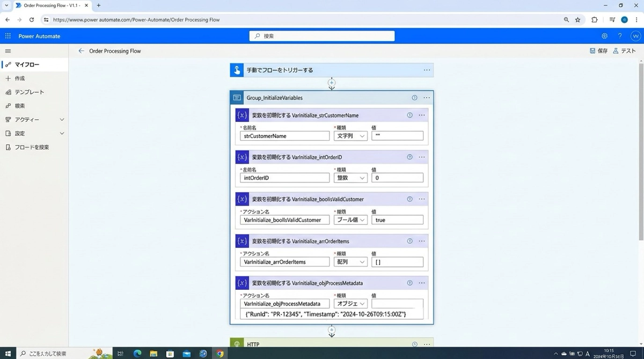
Task: Click the back arrow beside Order Processing Flow
Action: [81, 51]
